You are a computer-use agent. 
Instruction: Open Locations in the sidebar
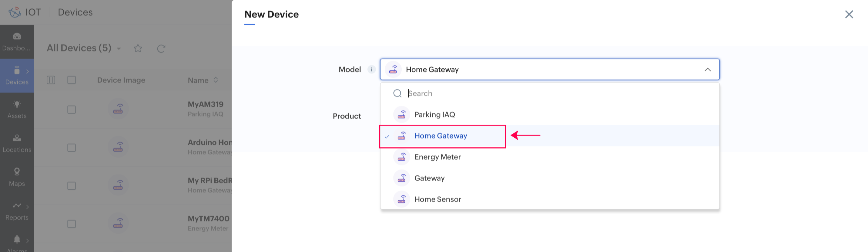17,143
